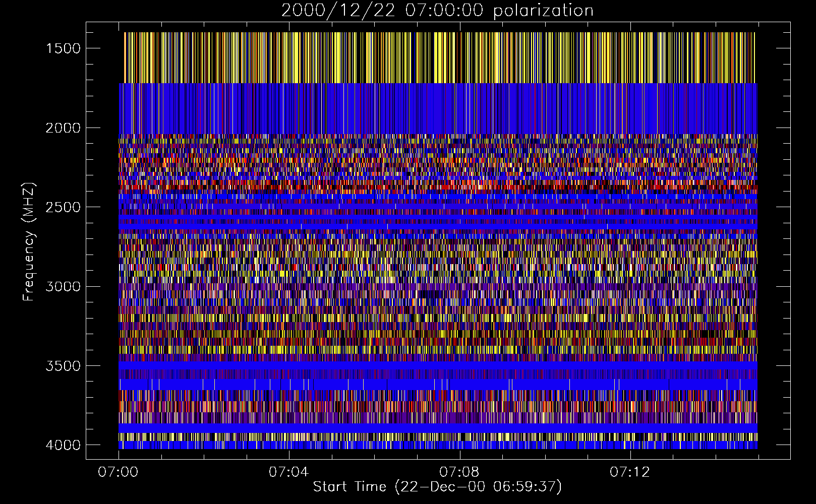Click the yellow-striped band at 1500 MHz
This screenshot has height=504, width=816.
[439, 57]
